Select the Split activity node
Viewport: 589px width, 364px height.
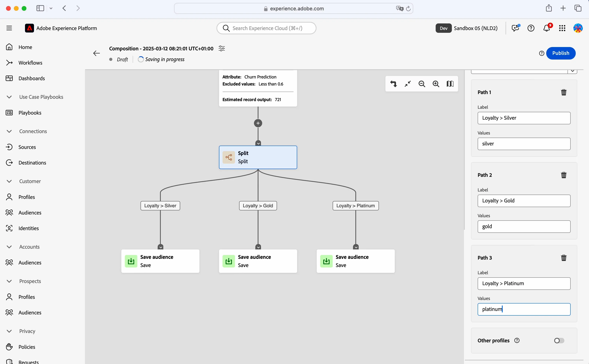(x=258, y=157)
